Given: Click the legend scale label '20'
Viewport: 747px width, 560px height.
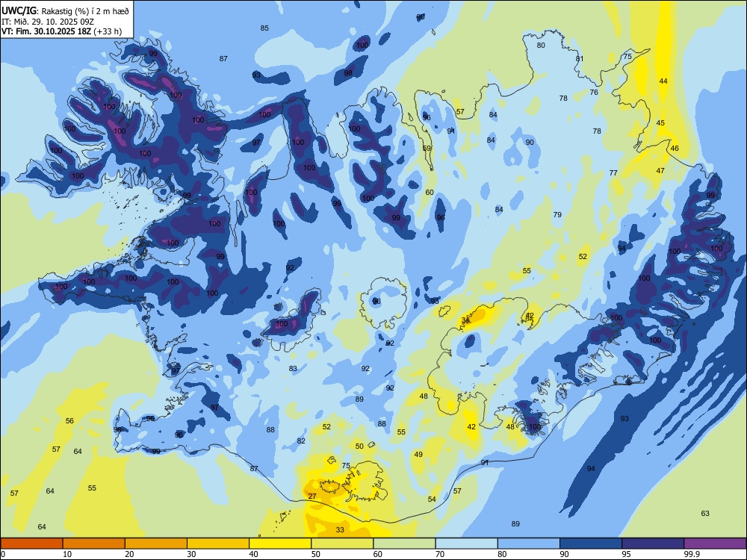Looking at the screenshot, I should pyautogui.click(x=129, y=554).
